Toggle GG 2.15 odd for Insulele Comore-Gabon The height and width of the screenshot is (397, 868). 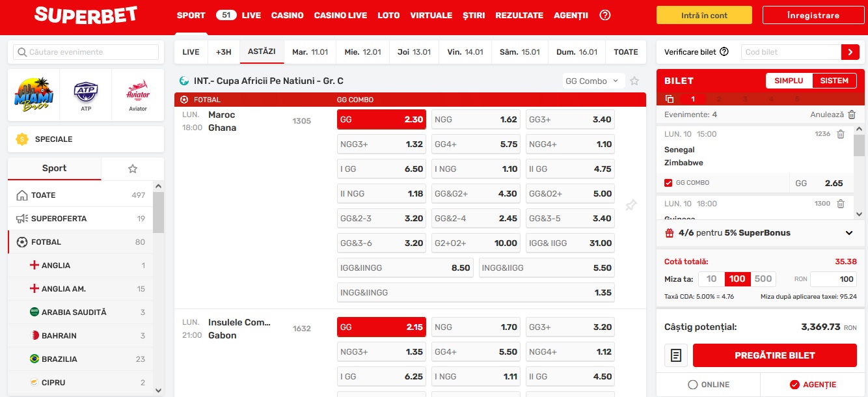tap(381, 327)
